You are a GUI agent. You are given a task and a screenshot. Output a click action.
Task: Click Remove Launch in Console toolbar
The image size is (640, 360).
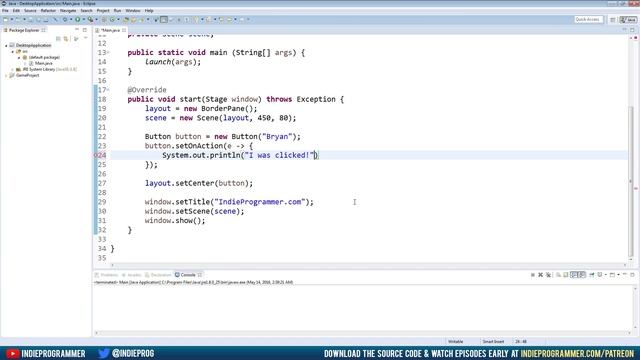click(x=540, y=275)
